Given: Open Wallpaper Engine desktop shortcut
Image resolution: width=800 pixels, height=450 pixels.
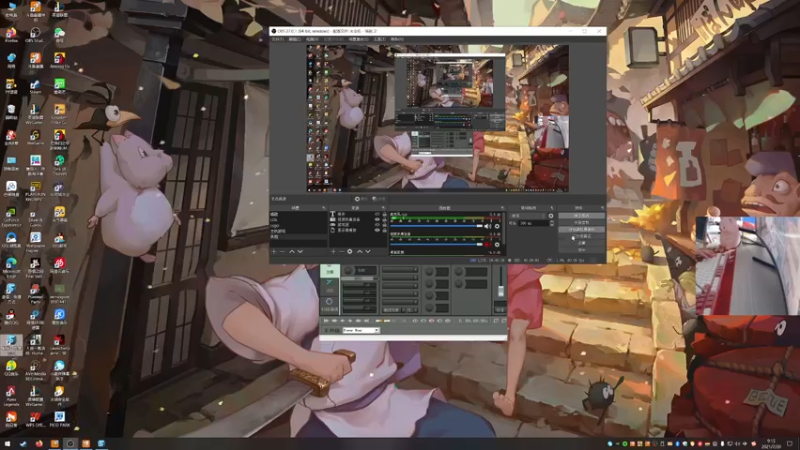Looking at the screenshot, I should click(x=35, y=241).
